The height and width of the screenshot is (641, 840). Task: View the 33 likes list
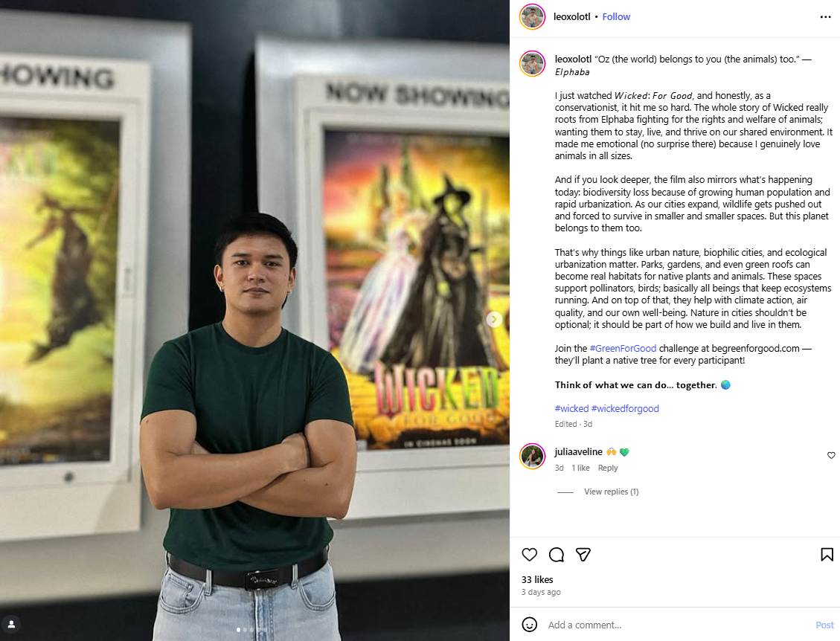(x=537, y=579)
